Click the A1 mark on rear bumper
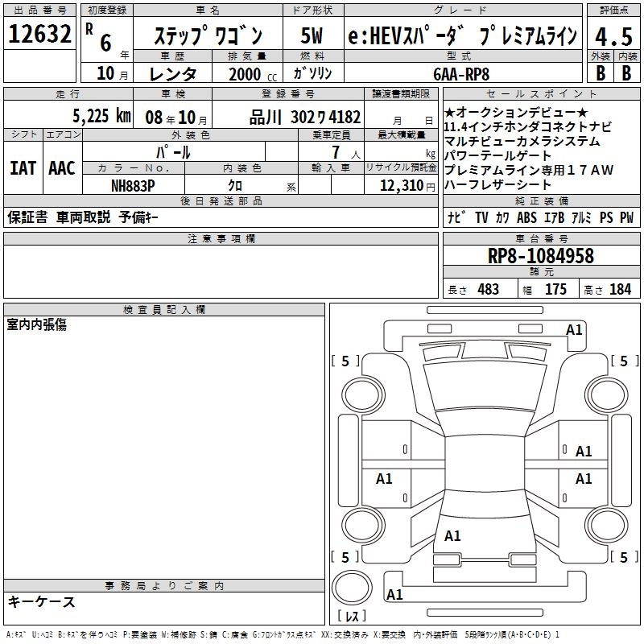This screenshot has width=644, height=644. [x=394, y=594]
